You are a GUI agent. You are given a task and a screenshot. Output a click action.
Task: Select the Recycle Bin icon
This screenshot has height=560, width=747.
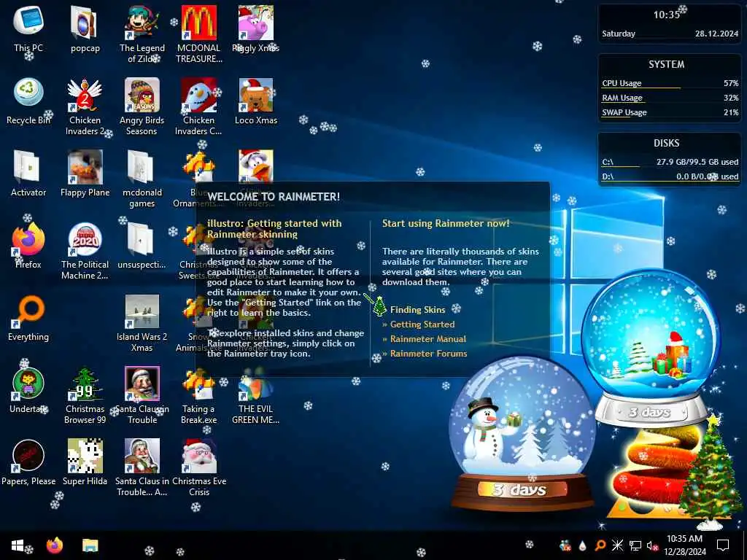[x=28, y=101]
